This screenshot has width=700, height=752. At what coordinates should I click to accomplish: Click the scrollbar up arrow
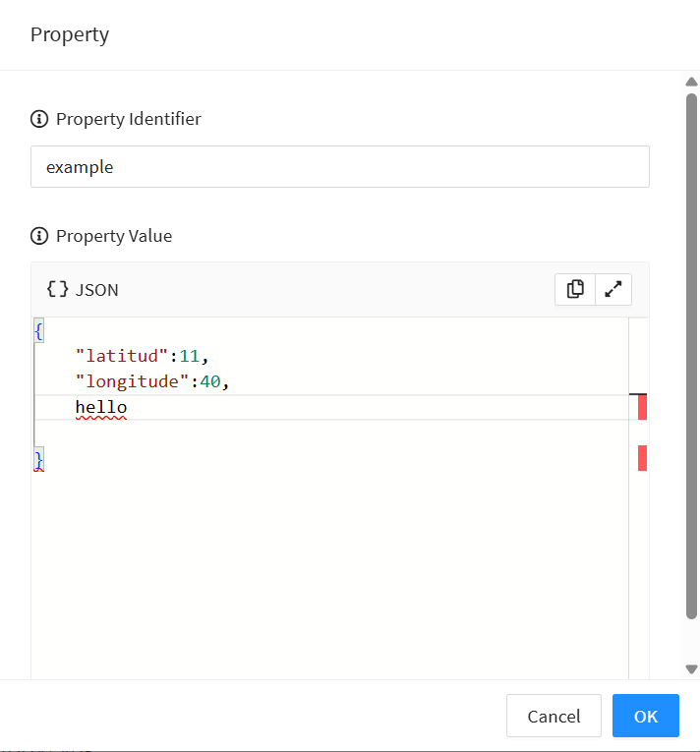click(x=691, y=82)
